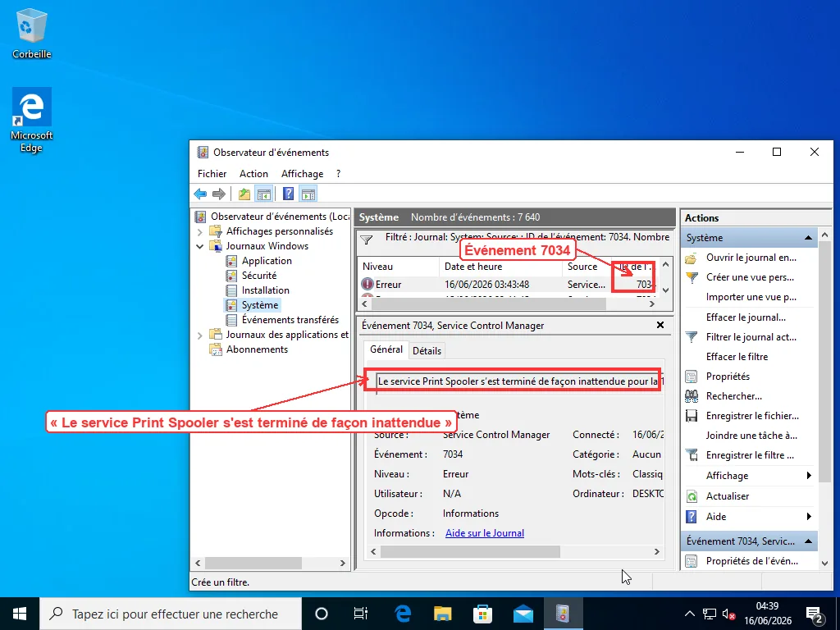Expand the Aide submenu in Actions
The height and width of the screenshot is (630, 840).
(751, 517)
